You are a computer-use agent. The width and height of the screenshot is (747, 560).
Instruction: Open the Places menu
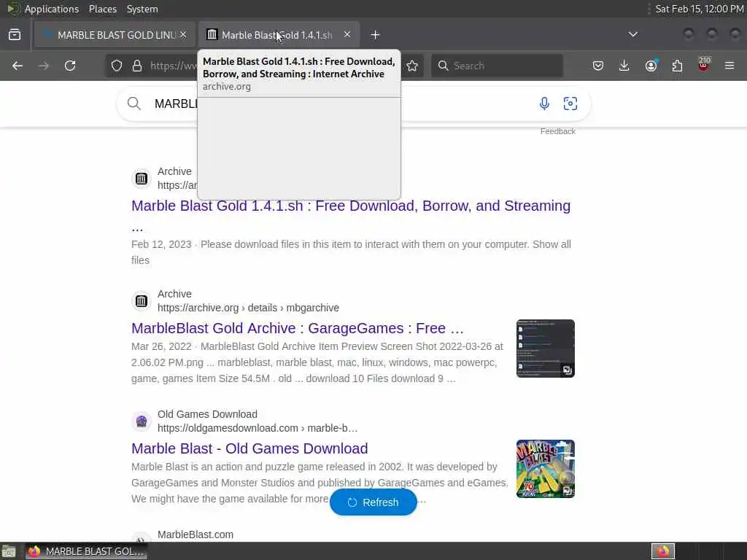pos(103,9)
